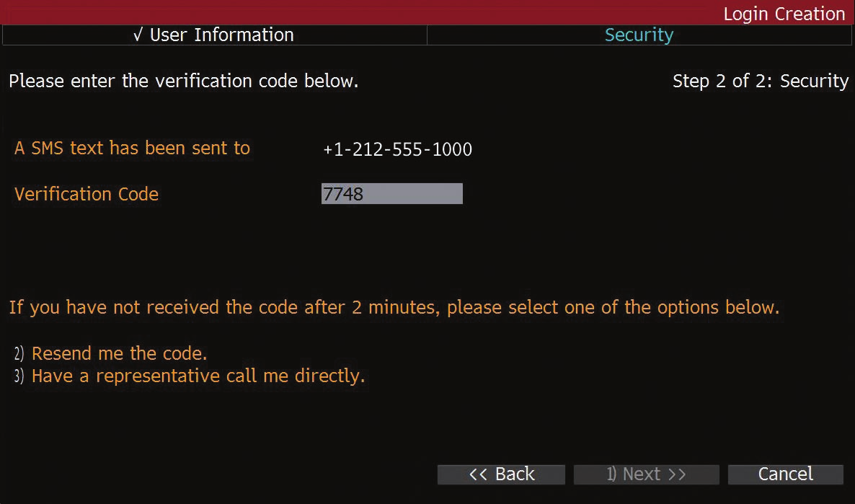This screenshot has height=504, width=855.
Task: Choose Resend me the code
Action: [x=120, y=354]
